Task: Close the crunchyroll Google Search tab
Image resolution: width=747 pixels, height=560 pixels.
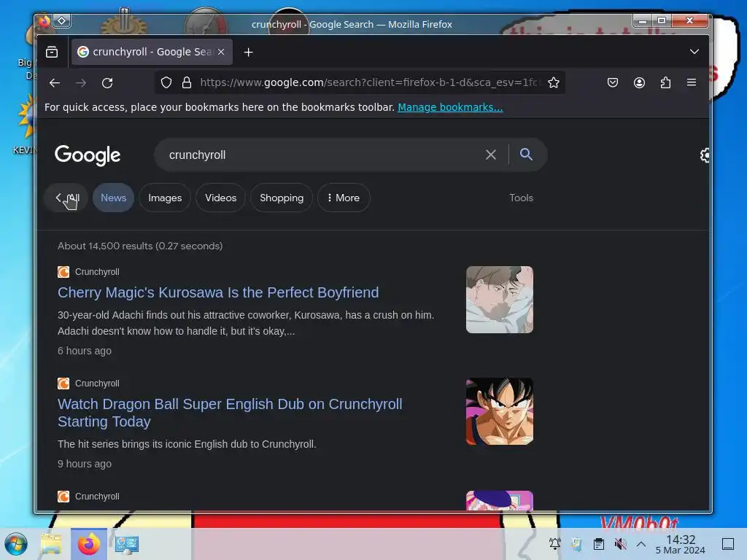Action: pos(221,52)
